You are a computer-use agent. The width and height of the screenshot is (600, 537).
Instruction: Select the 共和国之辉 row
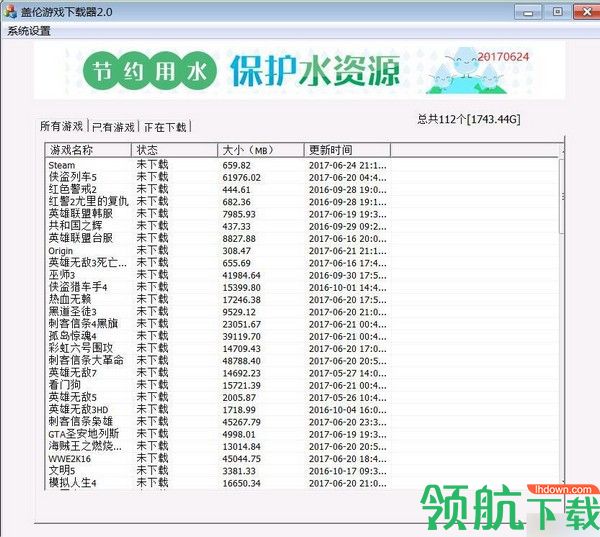[x=302, y=227]
